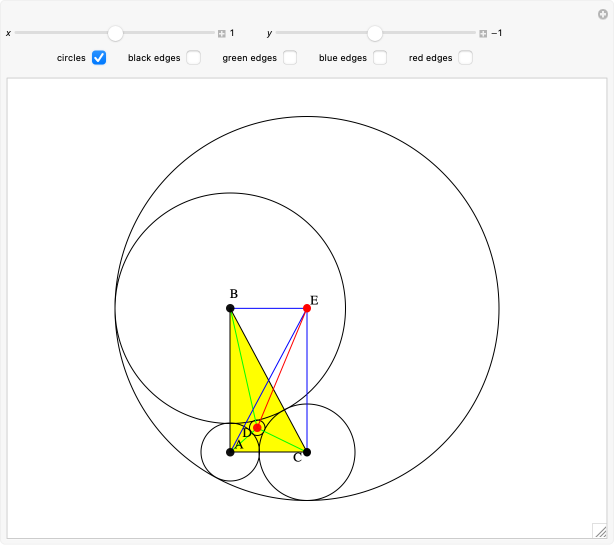Expand the y slider controls with plus icon
The image size is (614, 546).
pyautogui.click(x=483, y=33)
